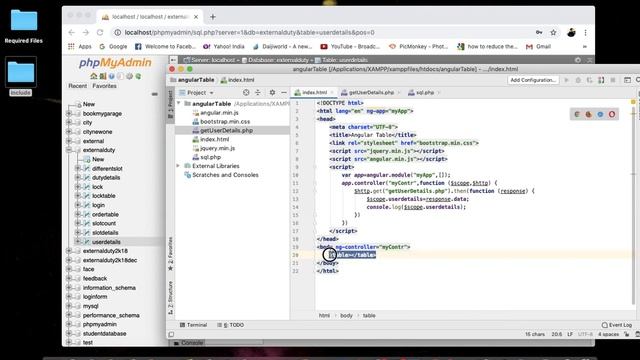
Task: Open Gmail bookmark
Action: 539,47
